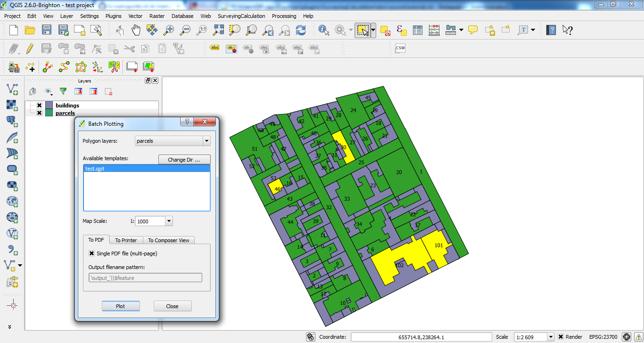Click the CSW catalog plugin icon
This screenshot has width=644, height=343.
click(400, 48)
